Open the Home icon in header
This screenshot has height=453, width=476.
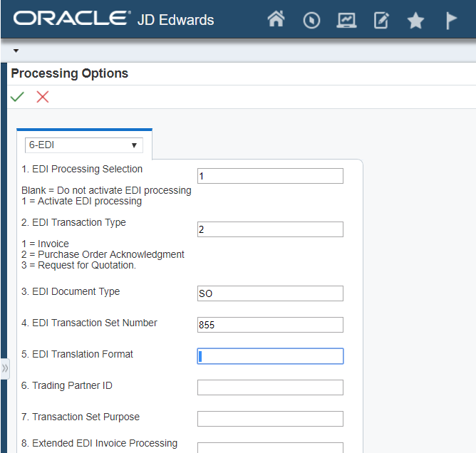(x=276, y=19)
